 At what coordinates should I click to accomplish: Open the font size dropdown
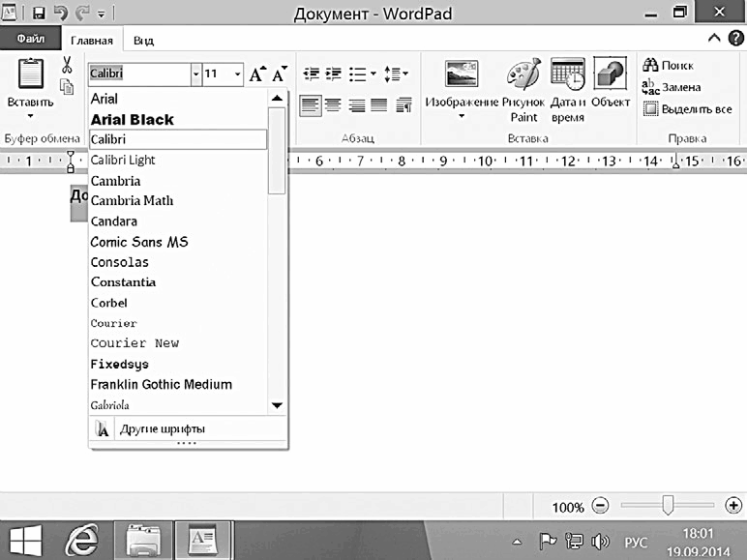coord(238,74)
